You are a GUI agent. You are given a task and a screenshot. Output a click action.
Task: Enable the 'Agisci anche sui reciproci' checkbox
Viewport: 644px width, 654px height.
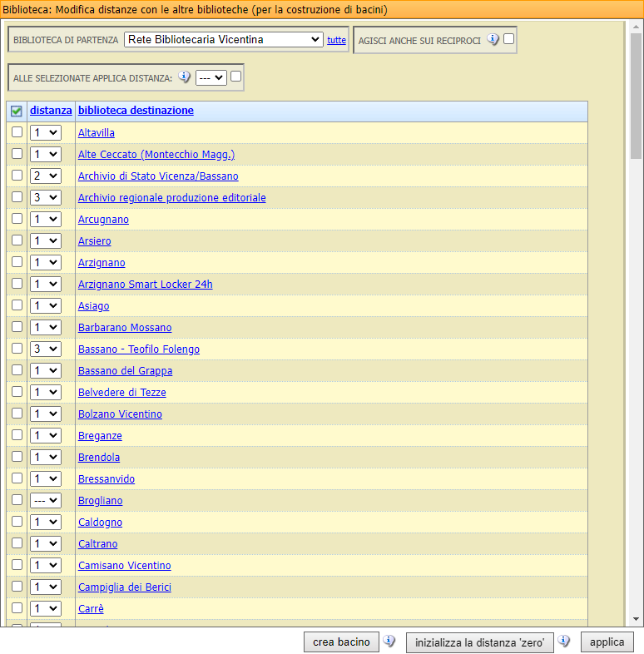point(508,39)
